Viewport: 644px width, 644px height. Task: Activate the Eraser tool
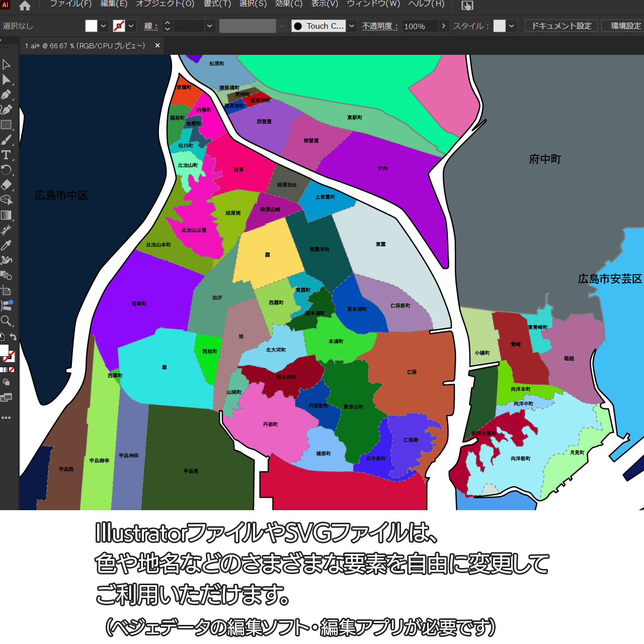(x=7, y=185)
